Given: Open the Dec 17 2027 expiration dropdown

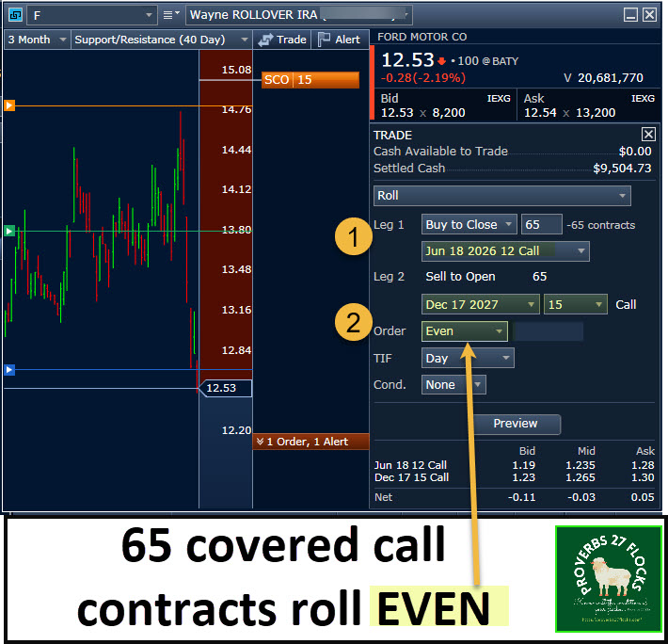Looking at the screenshot, I should (x=480, y=304).
